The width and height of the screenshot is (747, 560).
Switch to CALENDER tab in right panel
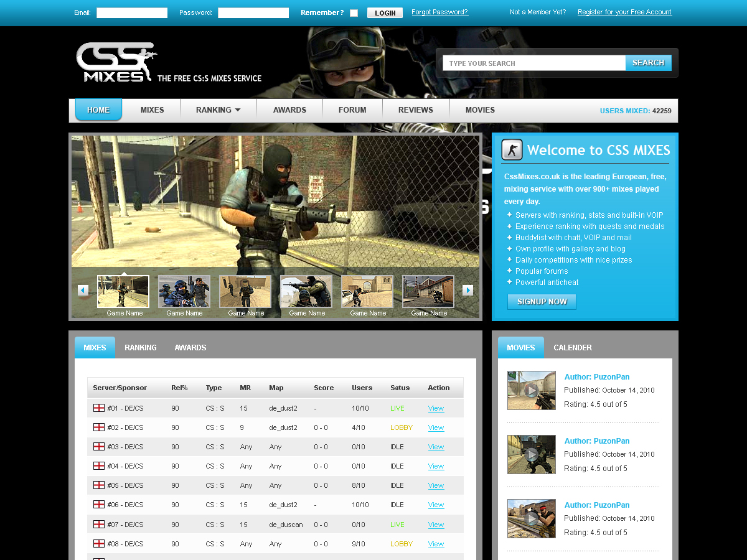coord(573,348)
